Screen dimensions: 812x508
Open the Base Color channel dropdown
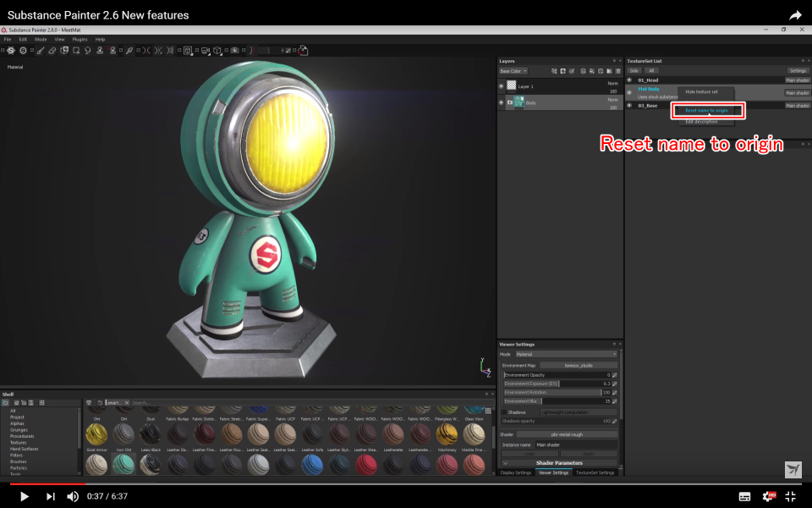513,71
